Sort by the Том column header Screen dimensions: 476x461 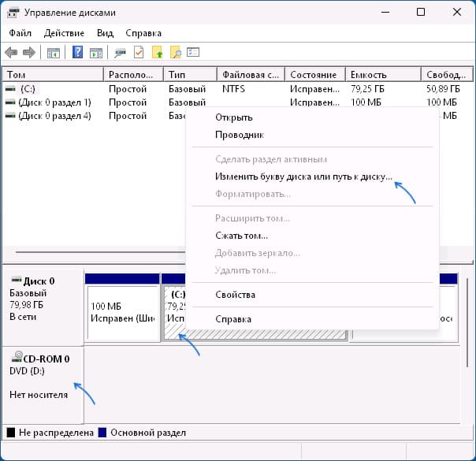[52, 74]
